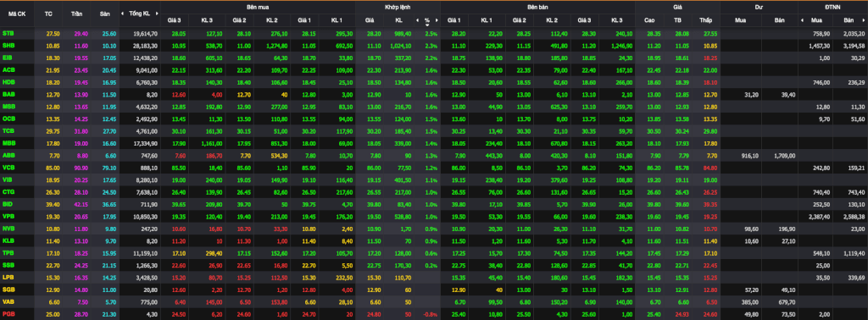This screenshot has width=868, height=320.
Task: Open the MSB stock ticker
Action: click(8, 106)
